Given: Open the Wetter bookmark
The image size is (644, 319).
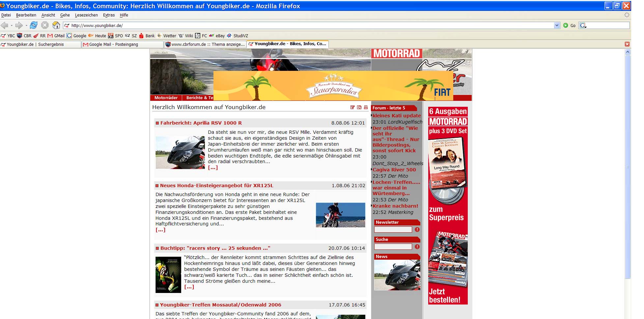Looking at the screenshot, I should pos(166,36).
